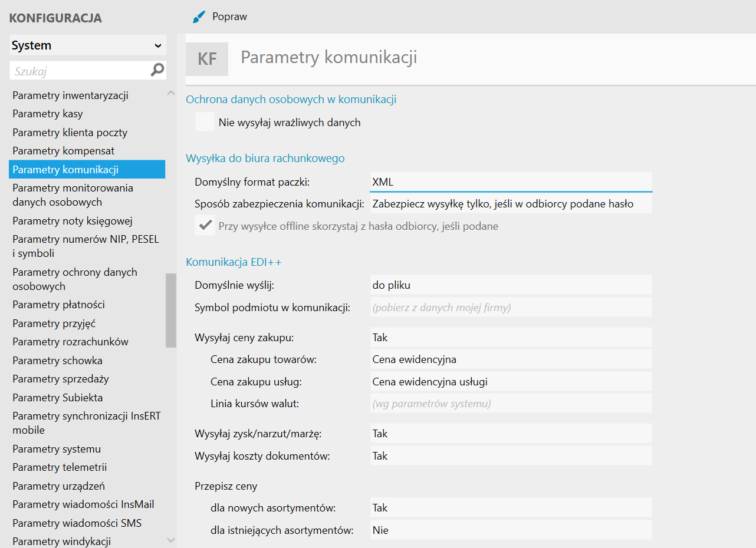Open 'Domyślny format paczki' XML dropdown
The image size is (756, 548).
click(511, 182)
